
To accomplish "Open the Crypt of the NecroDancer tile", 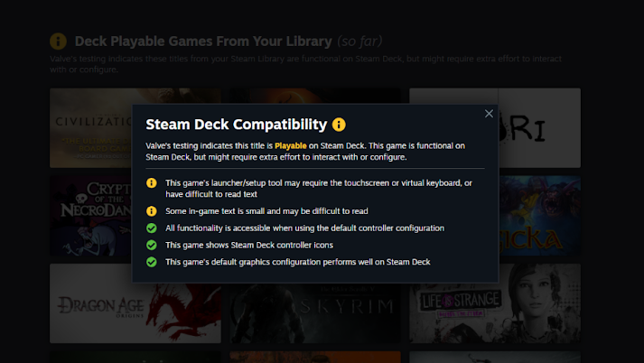I will [90, 216].
